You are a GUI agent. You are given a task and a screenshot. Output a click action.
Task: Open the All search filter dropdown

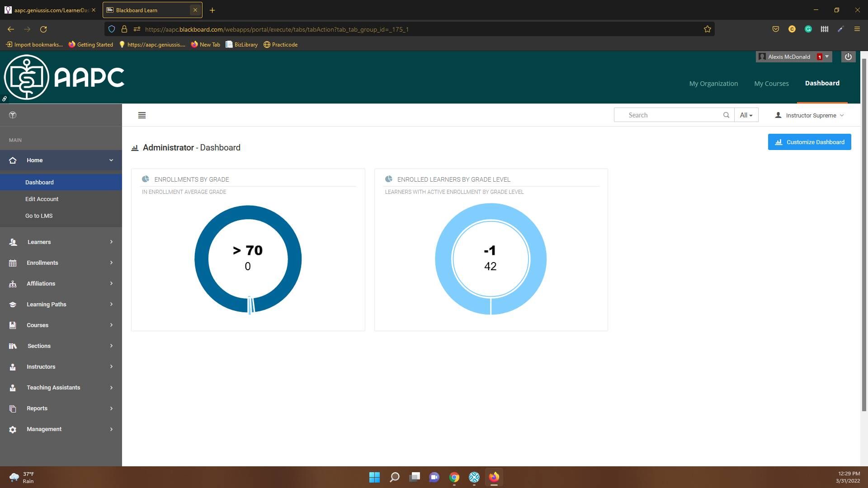coord(746,115)
